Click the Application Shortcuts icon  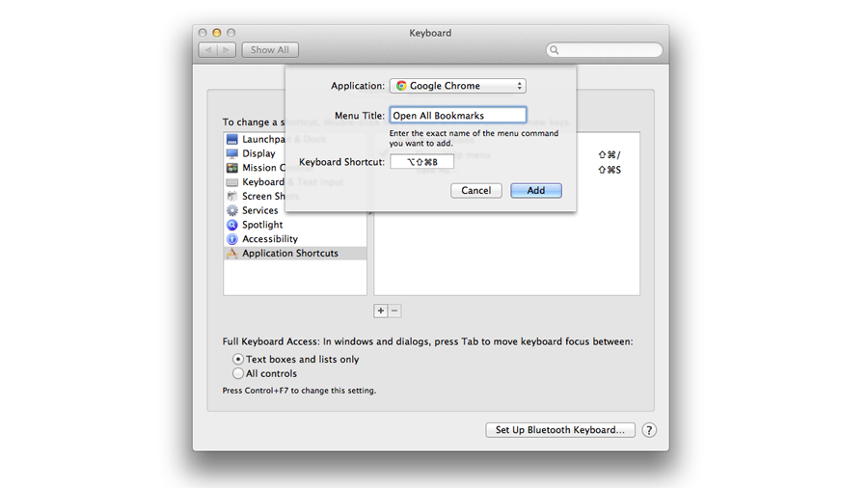coord(231,254)
